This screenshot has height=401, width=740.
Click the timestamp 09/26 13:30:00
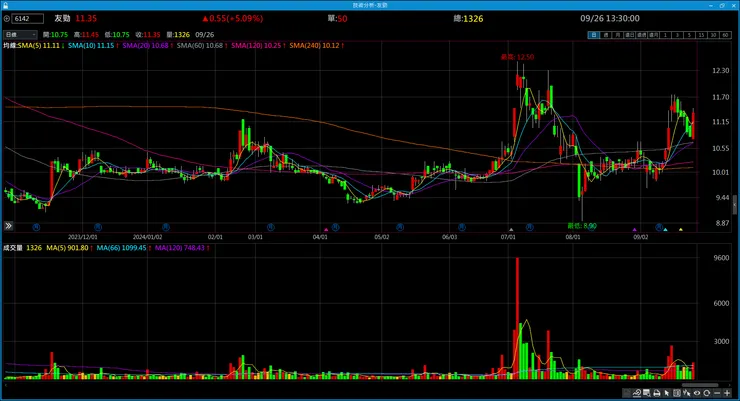coord(610,18)
